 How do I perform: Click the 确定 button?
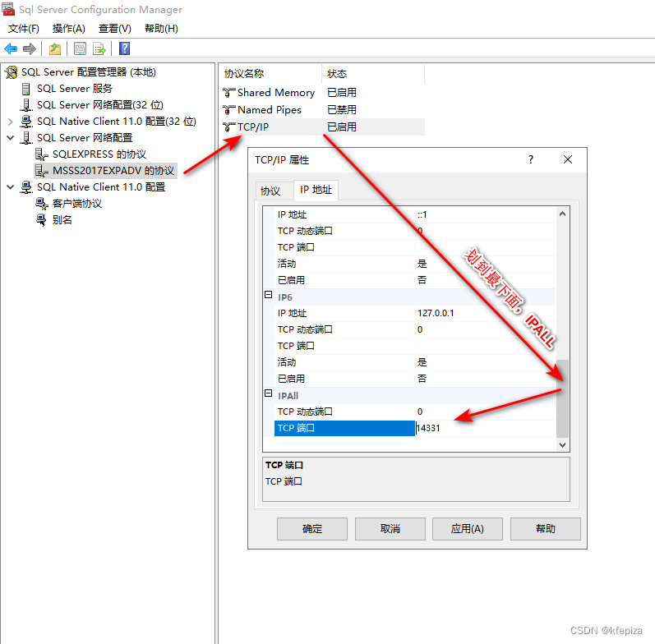[x=312, y=529]
